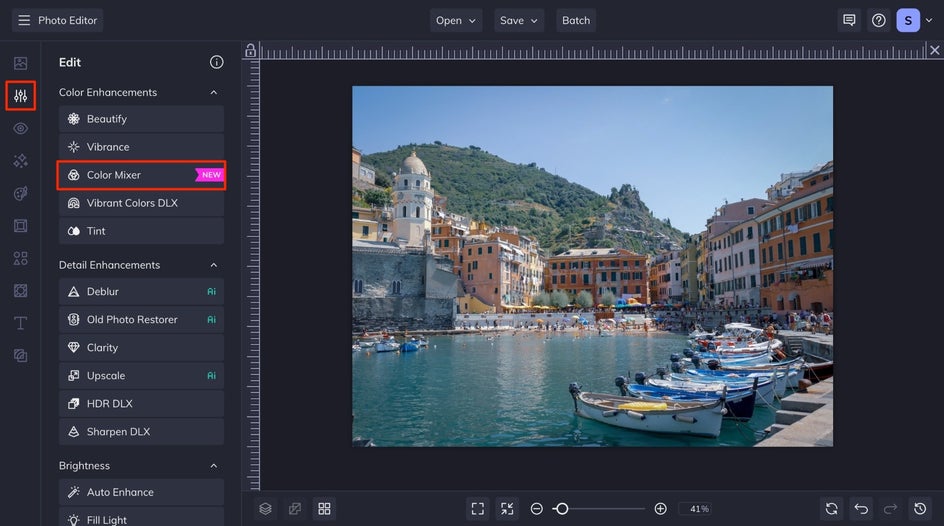This screenshot has height=526, width=944.
Task: Click the Layers icon in bottom toolbar
Action: [265, 509]
